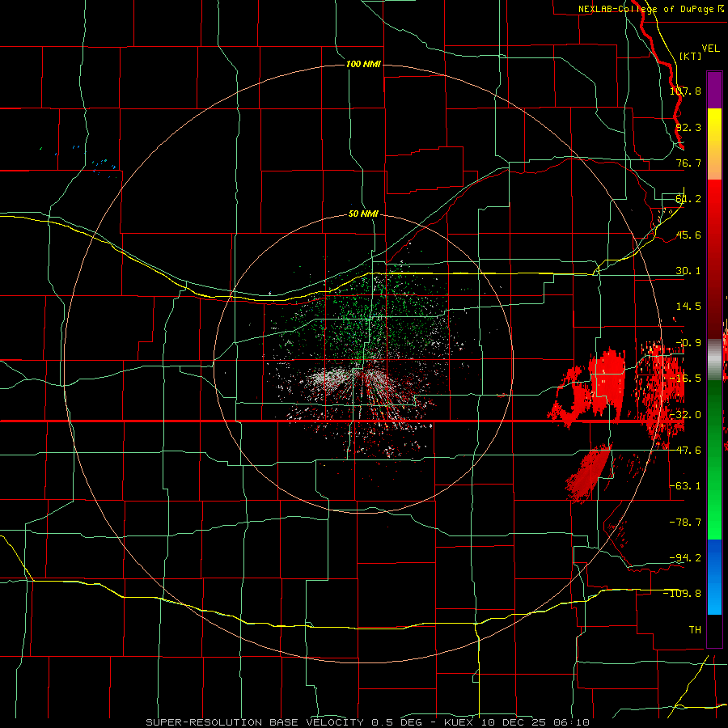Pick the gray-white zero segment of velocity scale
The width and height of the screenshot is (728, 728).
[714, 360]
